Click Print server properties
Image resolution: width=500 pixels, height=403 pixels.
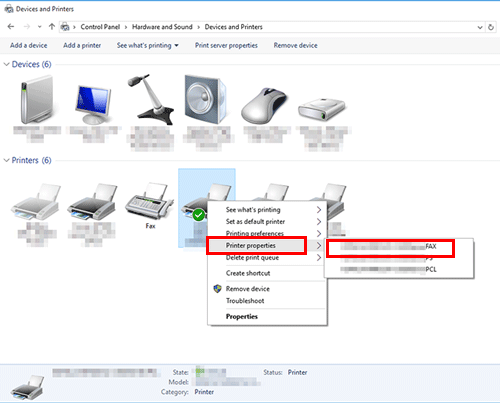click(x=226, y=45)
